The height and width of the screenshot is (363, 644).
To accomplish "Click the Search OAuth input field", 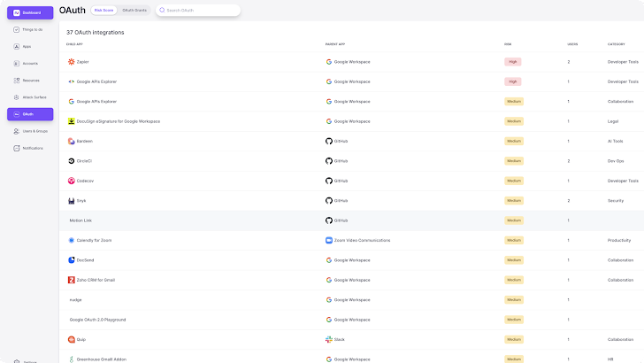I will coord(199,10).
